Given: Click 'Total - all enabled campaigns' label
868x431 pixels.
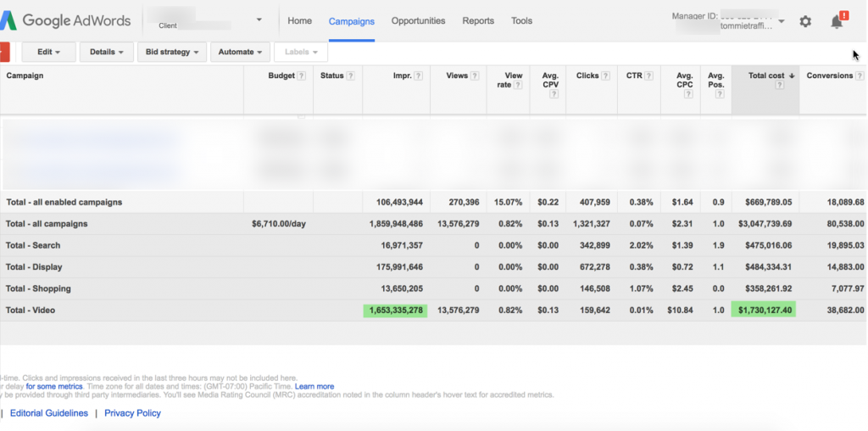Looking at the screenshot, I should 64,202.
